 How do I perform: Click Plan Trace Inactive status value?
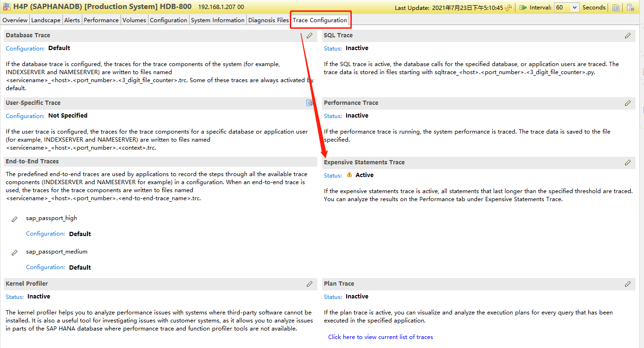[357, 297]
